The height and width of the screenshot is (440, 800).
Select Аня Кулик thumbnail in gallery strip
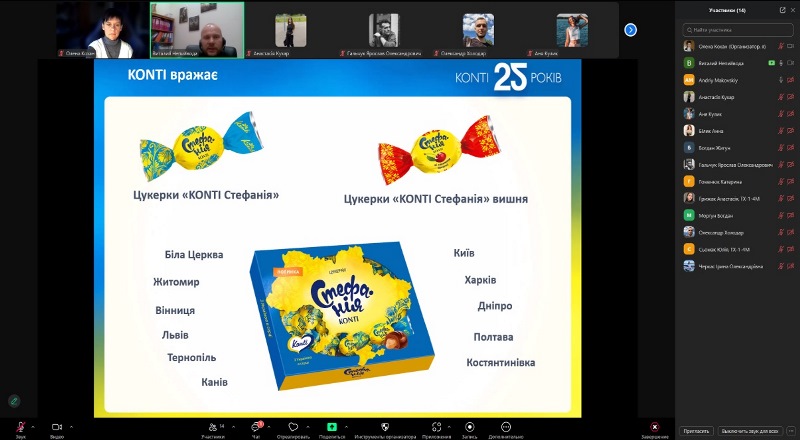[x=572, y=30]
